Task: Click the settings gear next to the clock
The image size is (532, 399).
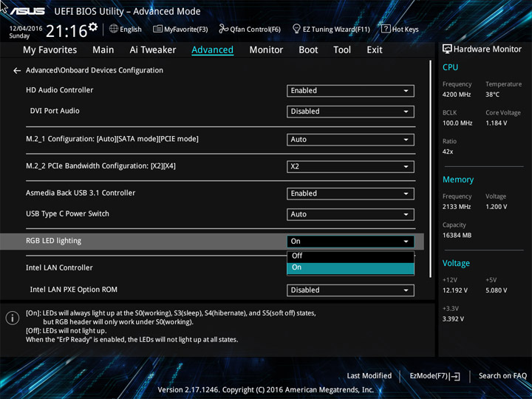Action: pos(93,27)
